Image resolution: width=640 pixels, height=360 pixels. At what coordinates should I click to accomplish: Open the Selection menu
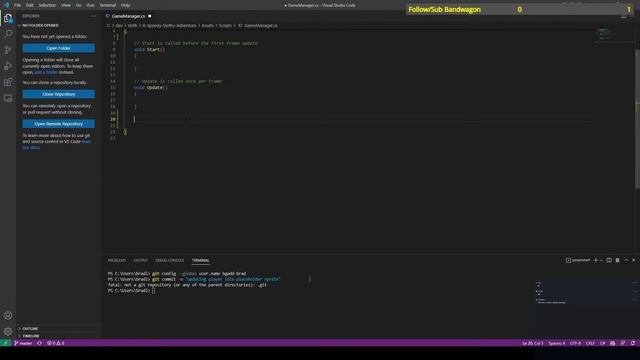pyautogui.click(x=47, y=5)
